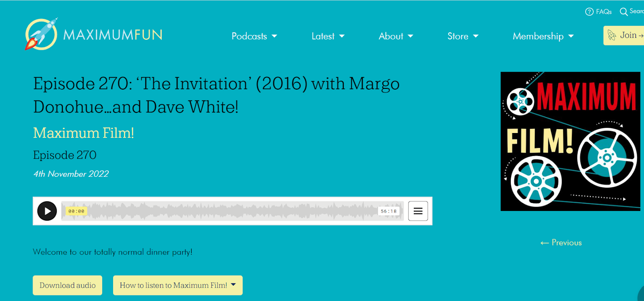
Task: Play the episode audio
Action: click(47, 211)
